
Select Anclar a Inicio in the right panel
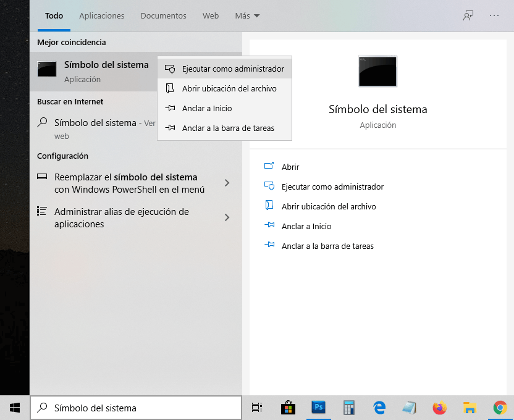pyautogui.click(x=306, y=227)
